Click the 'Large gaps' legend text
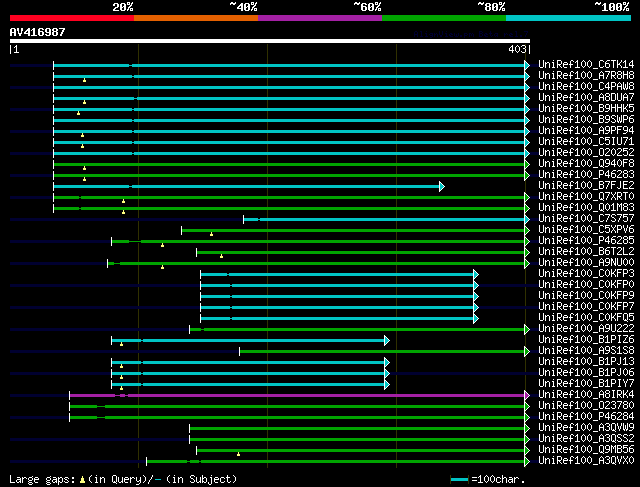The height and width of the screenshot is (487, 640). coord(42,479)
